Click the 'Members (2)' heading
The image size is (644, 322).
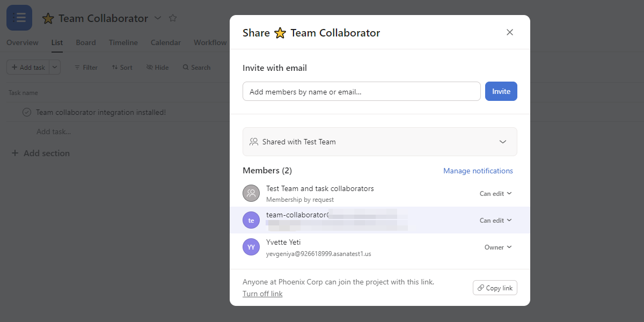[267, 171]
